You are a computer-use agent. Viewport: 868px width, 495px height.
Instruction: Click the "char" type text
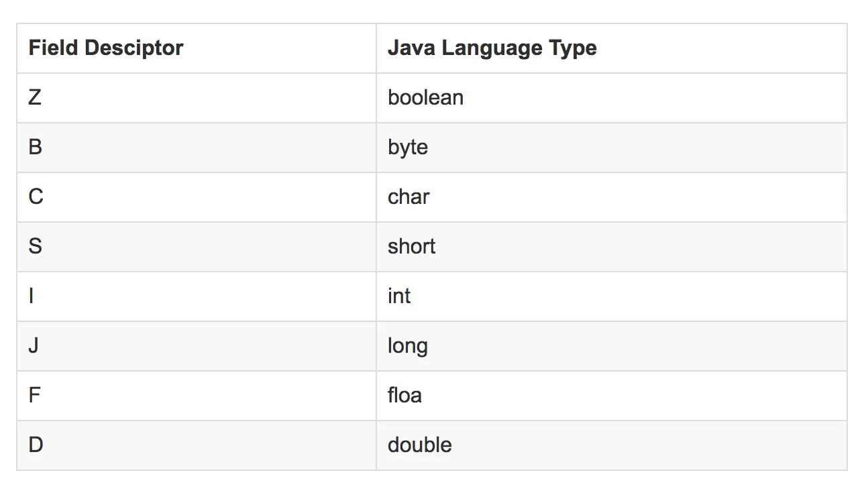(x=409, y=197)
